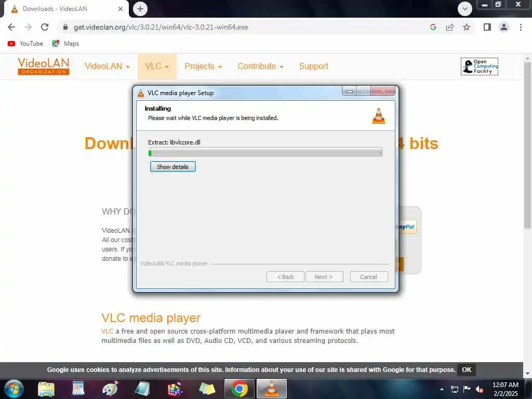The image size is (532, 399).
Task: Click the installer progress bar
Action: pyautogui.click(x=265, y=152)
